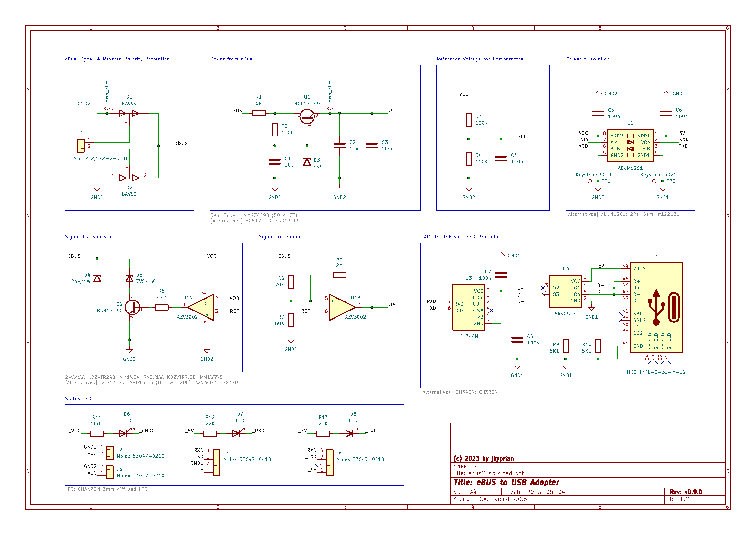The height and width of the screenshot is (535, 756).
Task: Click "[Alternatives] CH340N: CH330N" note
Action: click(x=459, y=392)
